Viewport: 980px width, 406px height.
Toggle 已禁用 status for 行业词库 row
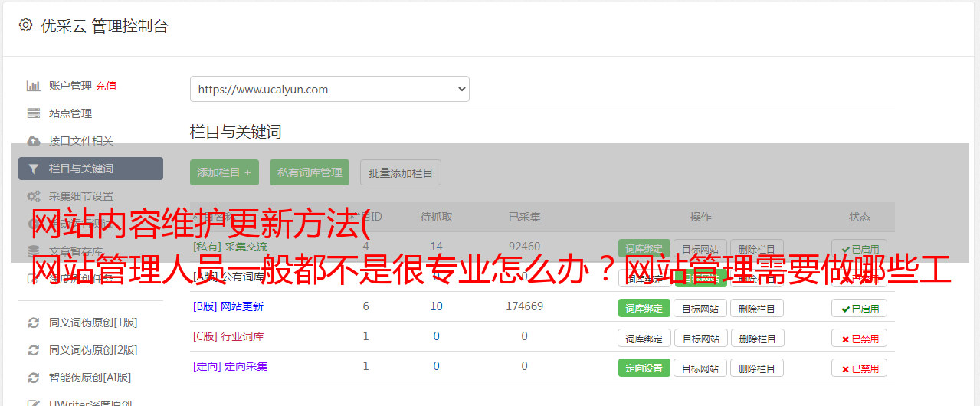860,338
